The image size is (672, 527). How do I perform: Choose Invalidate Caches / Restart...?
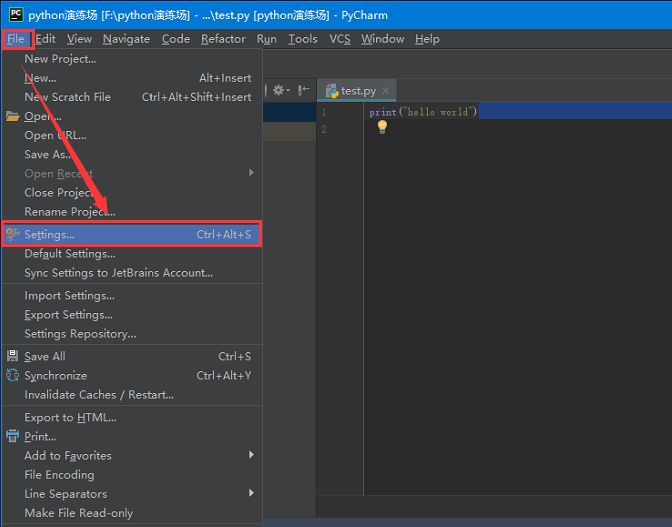(x=132, y=394)
